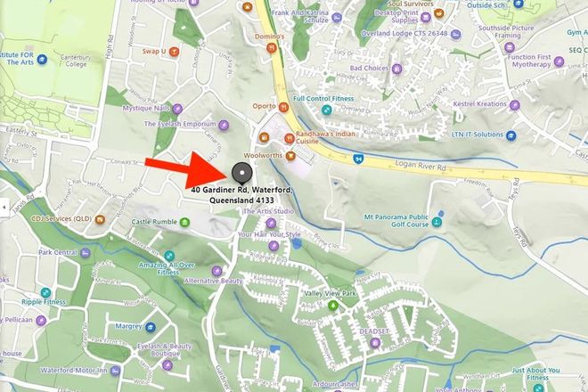Viewport: 588px width, 392px height.
Task: Click the Woolworths shopping cart icon
Action: [x=290, y=155]
